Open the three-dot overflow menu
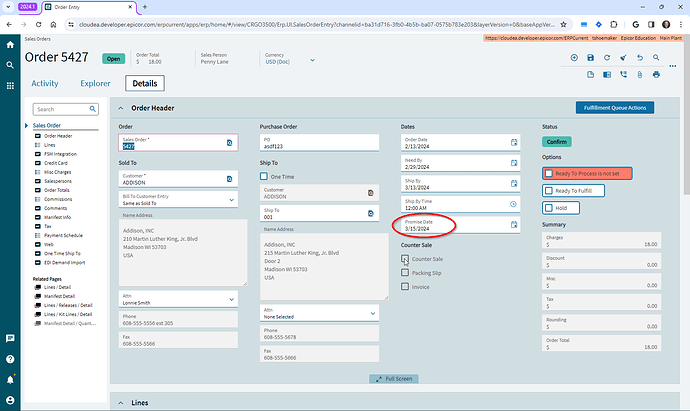This screenshot has height=411, width=690. coord(673,66)
